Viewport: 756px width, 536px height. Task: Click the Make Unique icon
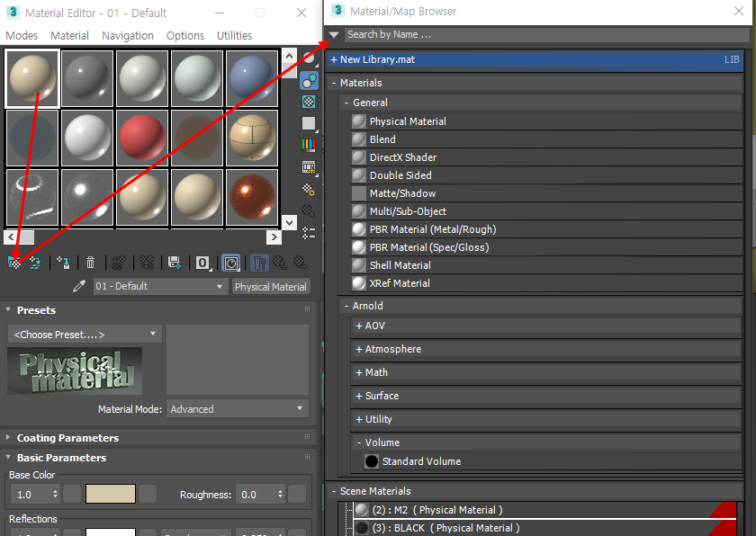point(147,263)
